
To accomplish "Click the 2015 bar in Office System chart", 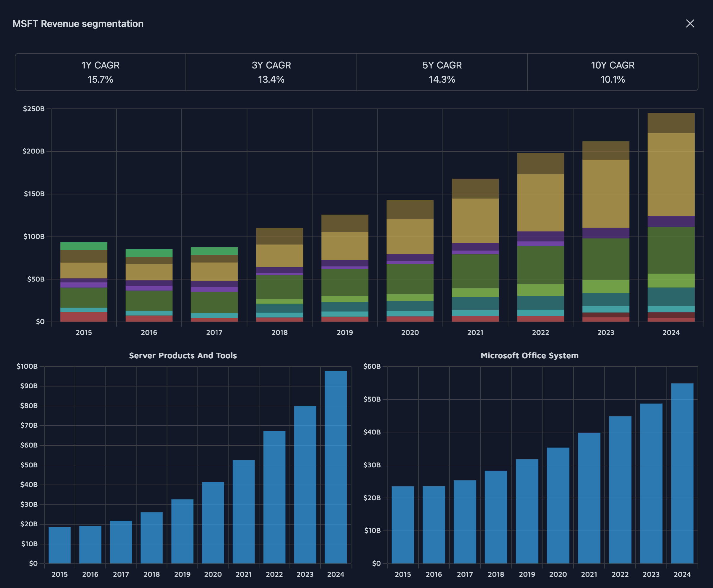I will [403, 525].
